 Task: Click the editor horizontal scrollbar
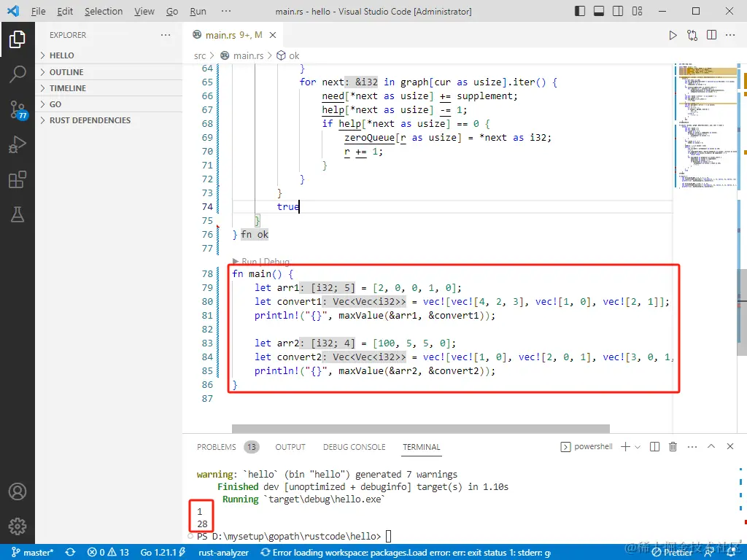click(x=421, y=429)
